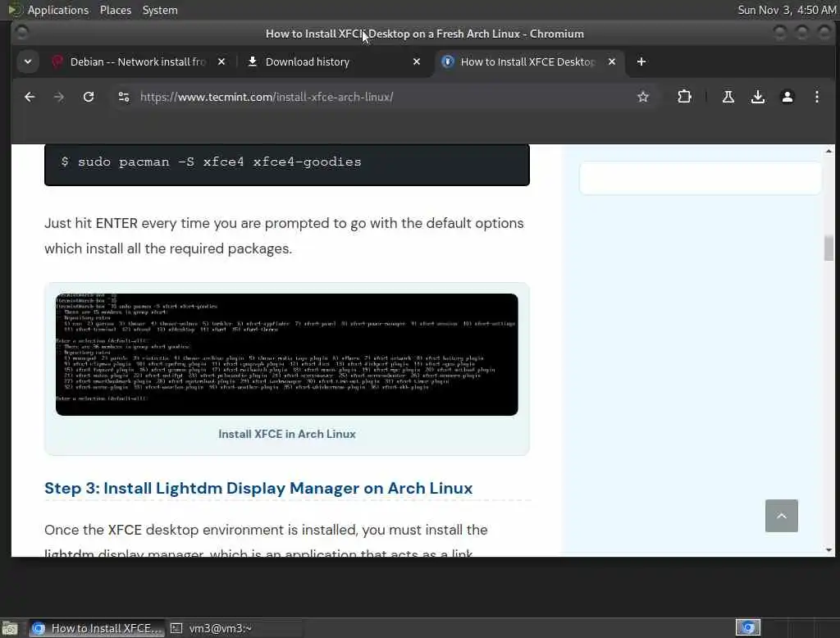Click the forward navigation arrow

click(x=59, y=97)
